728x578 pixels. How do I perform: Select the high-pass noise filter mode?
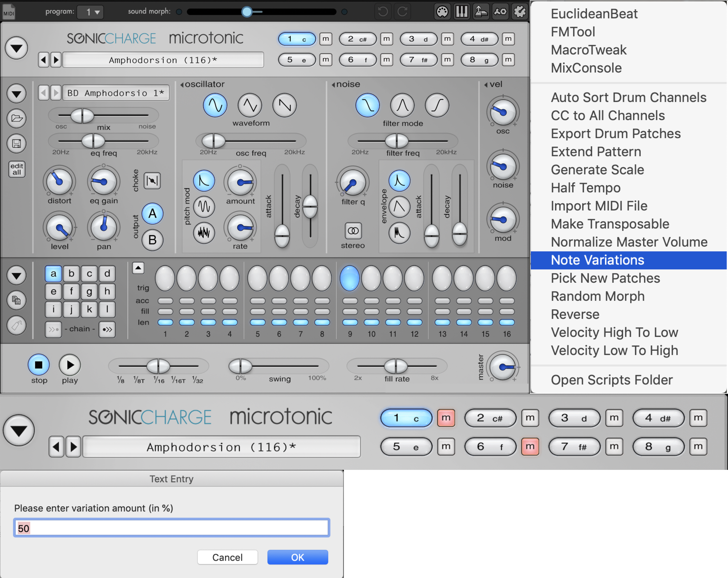point(437,105)
